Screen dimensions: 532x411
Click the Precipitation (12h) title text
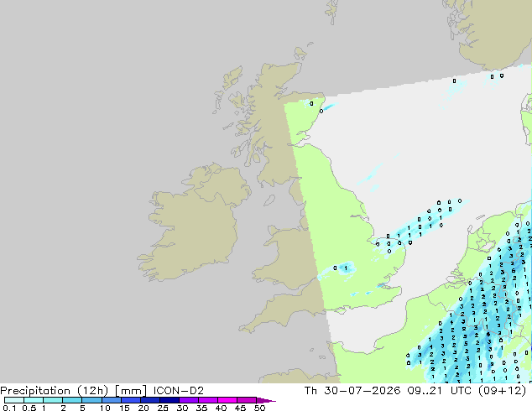(x=55, y=391)
